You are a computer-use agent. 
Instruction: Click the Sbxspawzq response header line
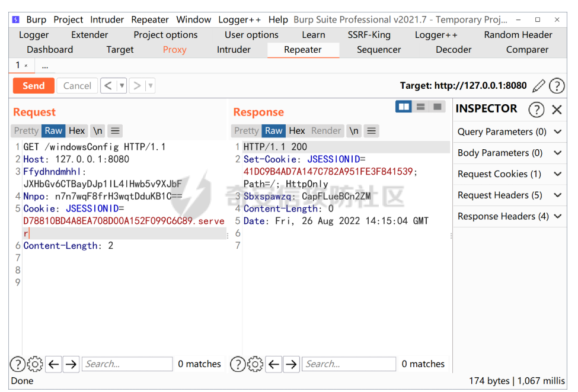pos(307,196)
